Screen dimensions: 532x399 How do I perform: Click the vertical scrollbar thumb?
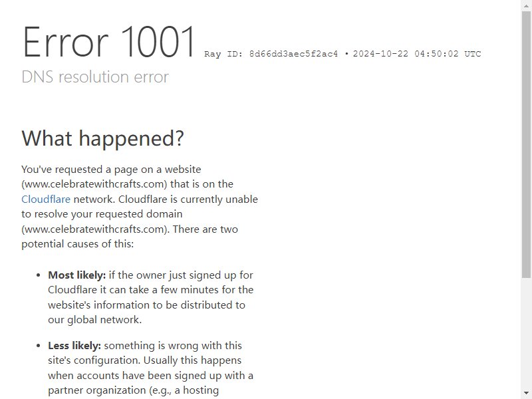click(x=526, y=145)
